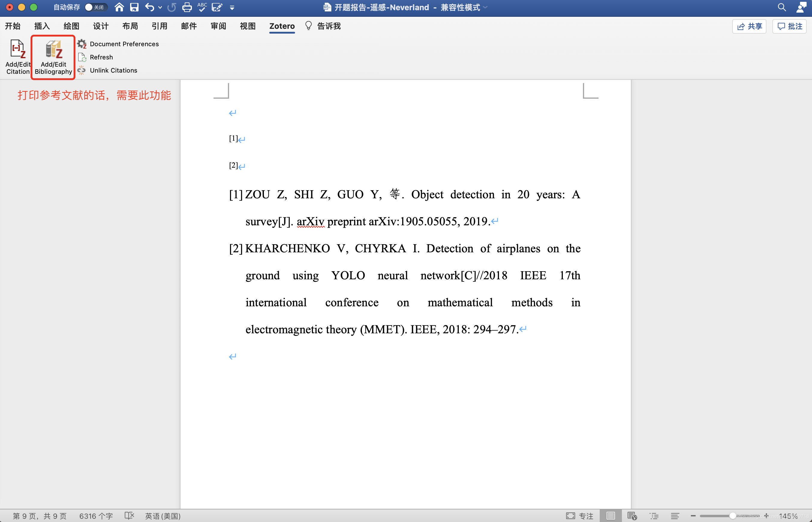Expand the document title dropdown chevron

coord(485,7)
